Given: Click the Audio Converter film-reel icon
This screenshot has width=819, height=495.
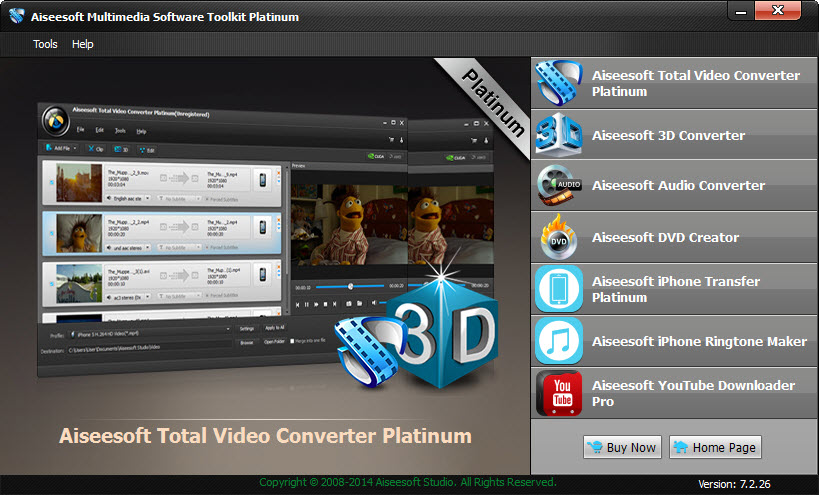Looking at the screenshot, I should coord(558,185).
